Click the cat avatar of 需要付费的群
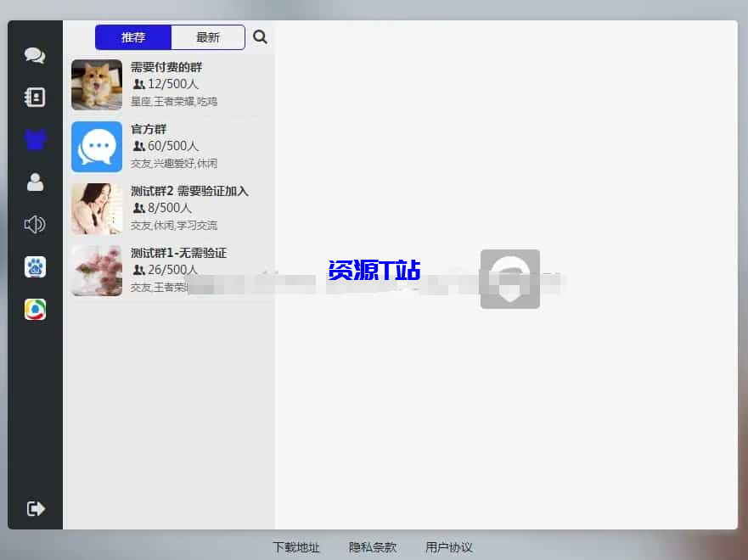The width and height of the screenshot is (748, 560). tap(96, 85)
